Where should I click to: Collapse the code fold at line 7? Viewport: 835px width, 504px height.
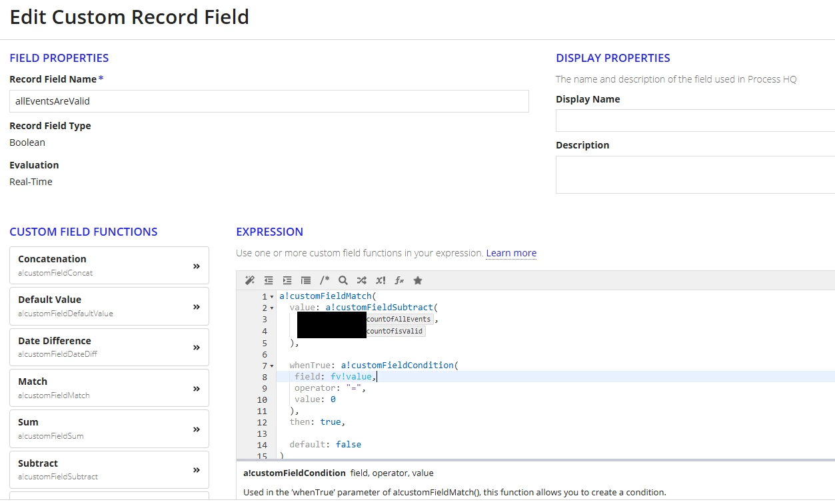click(x=272, y=366)
